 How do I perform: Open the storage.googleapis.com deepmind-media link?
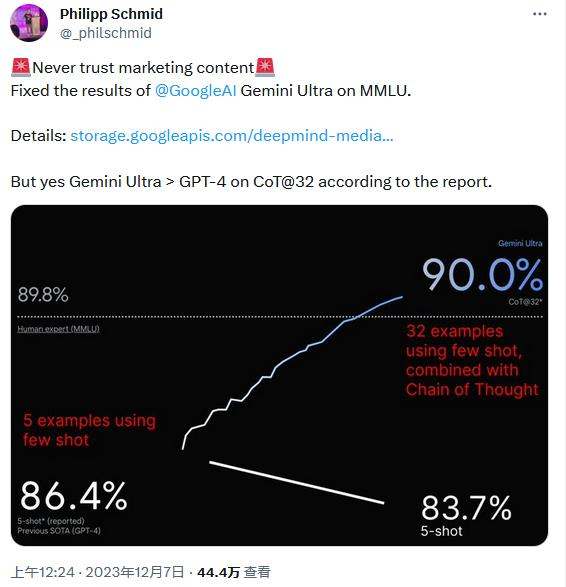pyautogui.click(x=232, y=136)
